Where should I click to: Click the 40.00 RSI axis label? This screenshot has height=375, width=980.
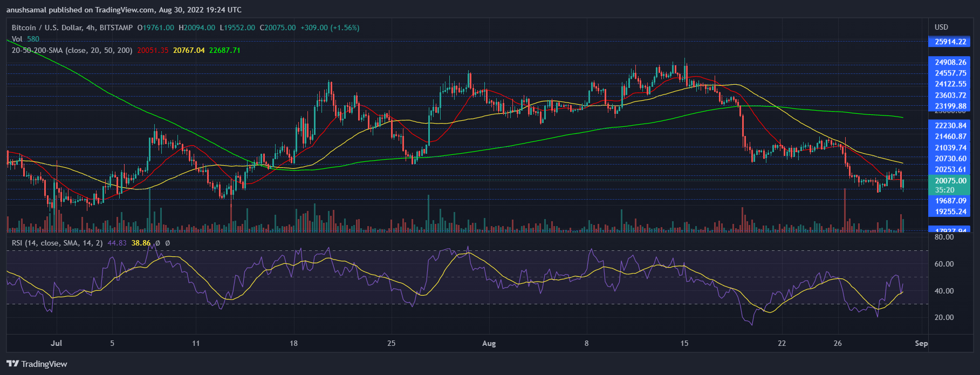[944, 291]
